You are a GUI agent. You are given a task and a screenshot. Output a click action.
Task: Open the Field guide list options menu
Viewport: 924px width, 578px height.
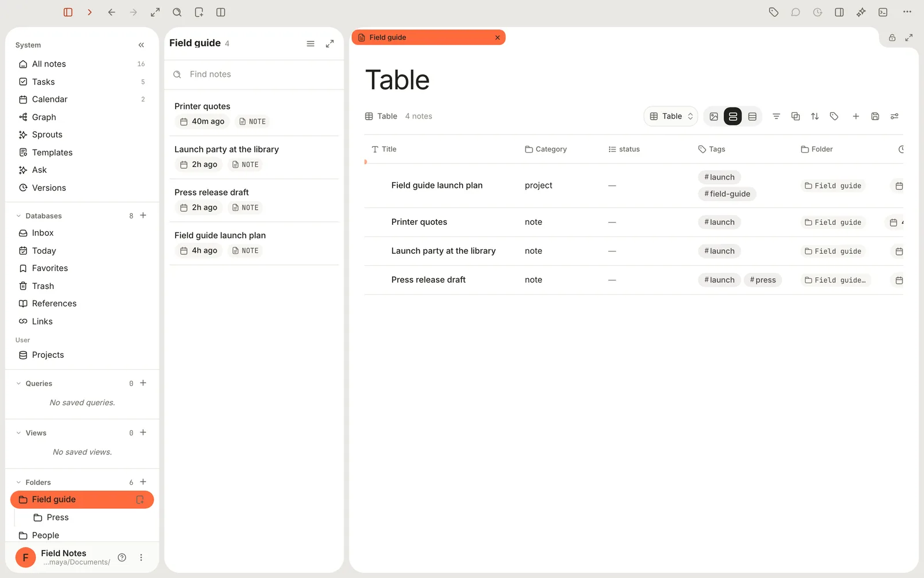[x=310, y=43]
